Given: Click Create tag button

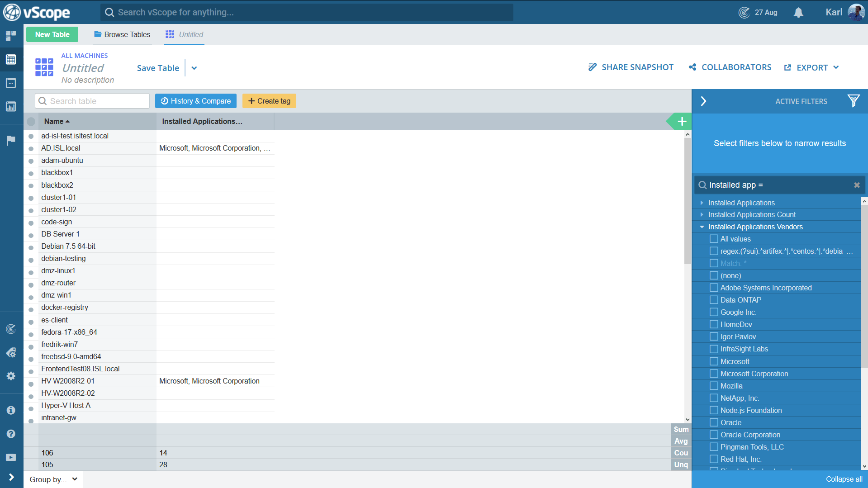Looking at the screenshot, I should (x=269, y=101).
